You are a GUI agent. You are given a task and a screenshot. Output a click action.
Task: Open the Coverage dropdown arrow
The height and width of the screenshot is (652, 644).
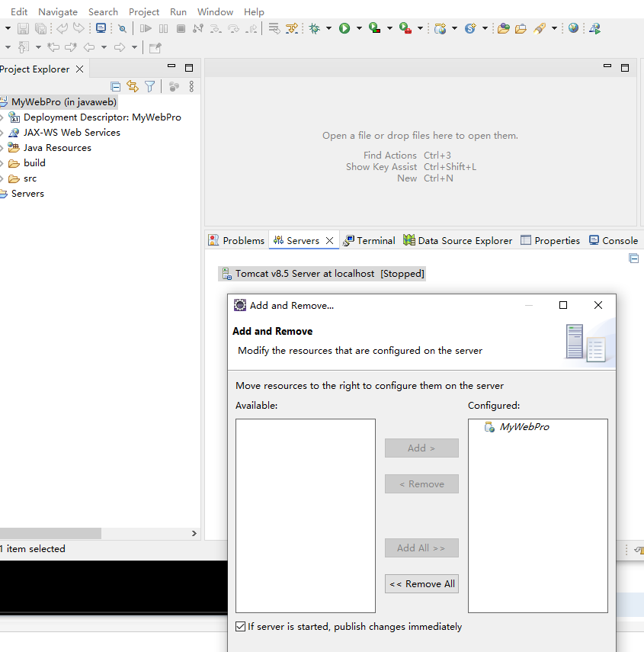pyautogui.click(x=389, y=28)
